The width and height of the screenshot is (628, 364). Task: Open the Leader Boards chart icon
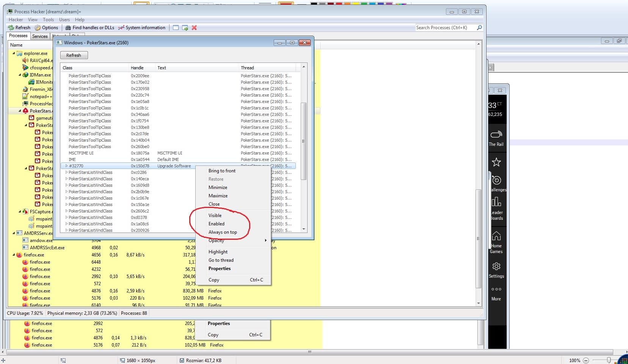496,202
